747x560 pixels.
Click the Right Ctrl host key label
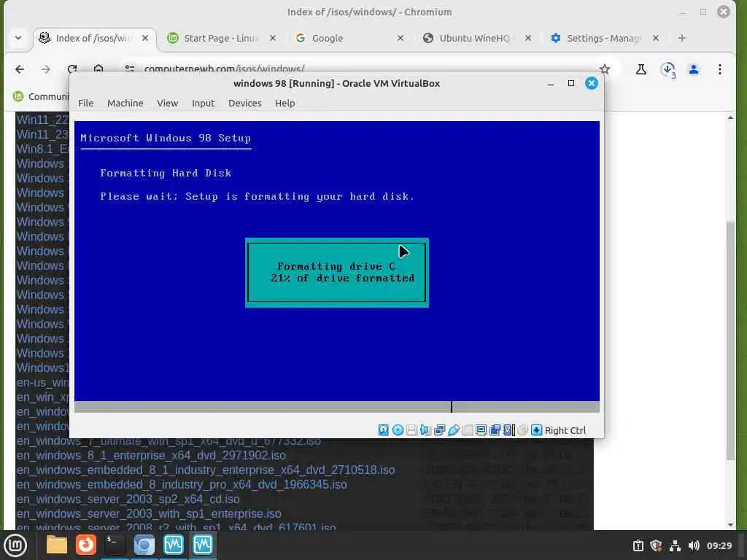(565, 430)
